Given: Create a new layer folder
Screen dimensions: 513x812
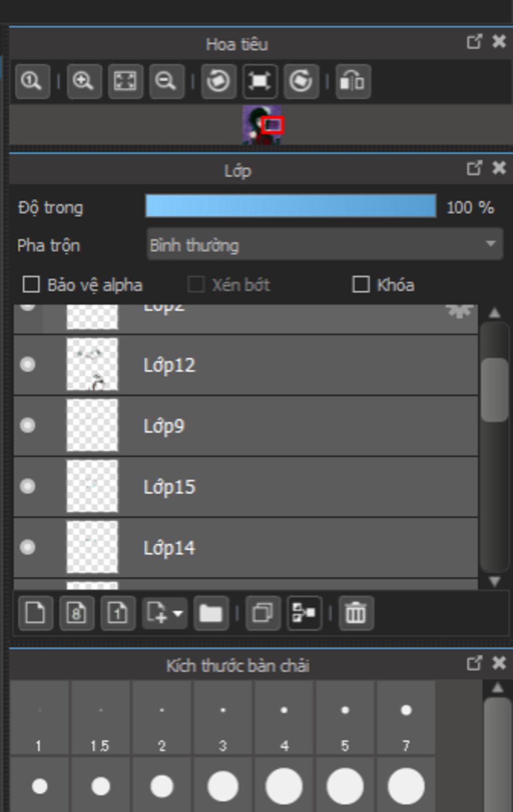Looking at the screenshot, I should coord(211,613).
